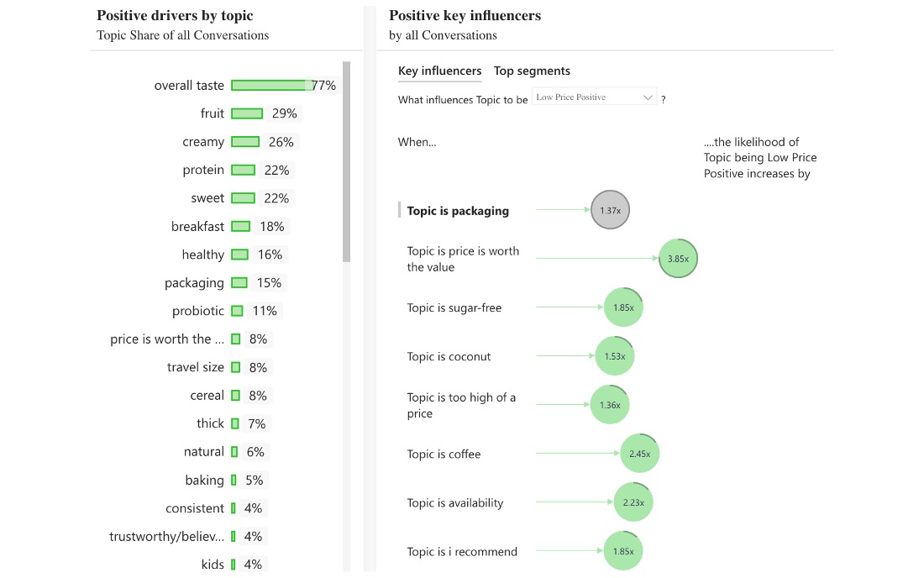Select the Topic is coffee label
Viewport: 924px width, 578px height.
(x=444, y=455)
